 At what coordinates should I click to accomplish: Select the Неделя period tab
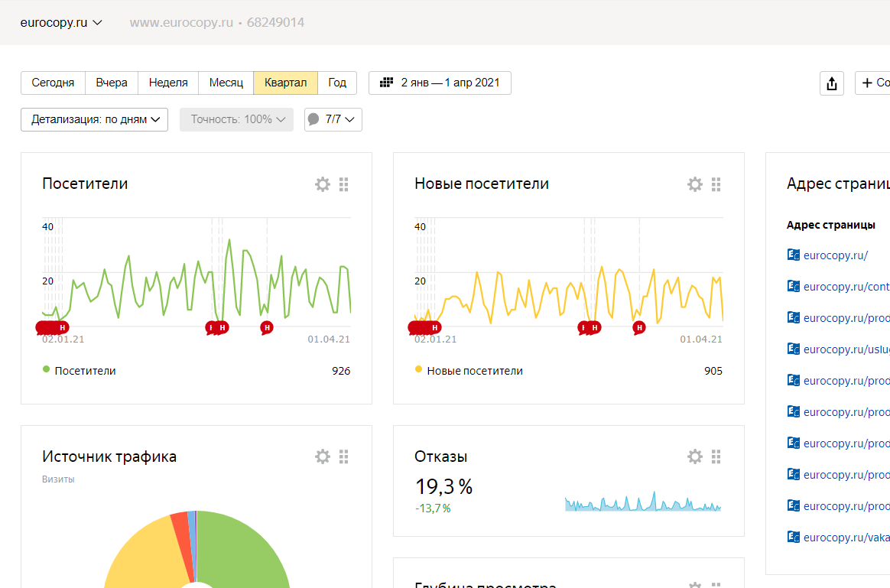[x=168, y=83]
